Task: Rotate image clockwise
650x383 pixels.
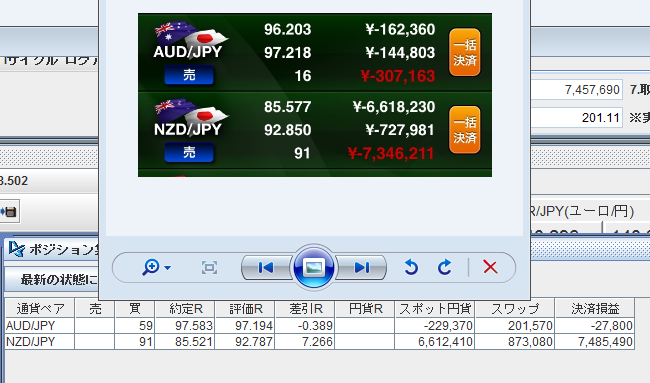Action: coord(444,267)
